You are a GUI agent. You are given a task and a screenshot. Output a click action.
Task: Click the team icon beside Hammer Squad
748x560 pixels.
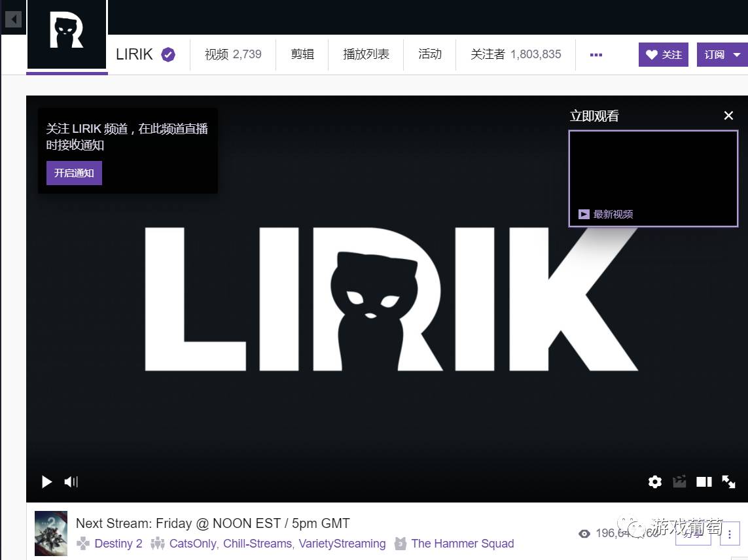[401, 543]
